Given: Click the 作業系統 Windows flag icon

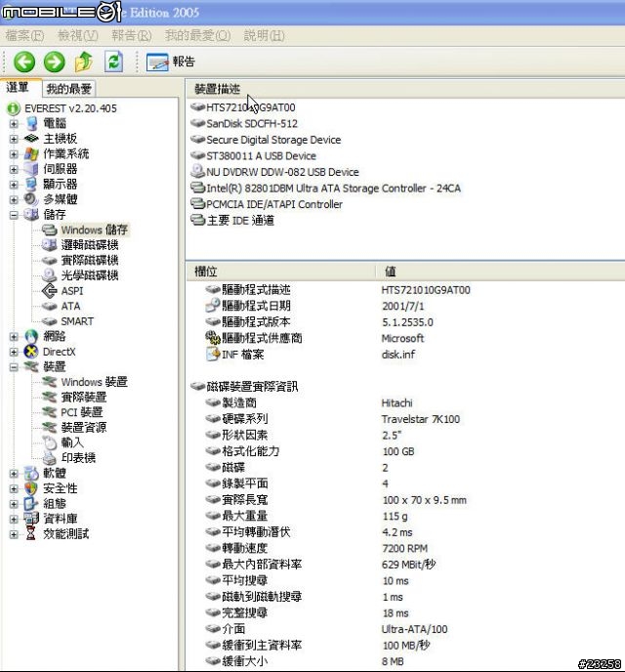Looking at the screenshot, I should (31, 154).
